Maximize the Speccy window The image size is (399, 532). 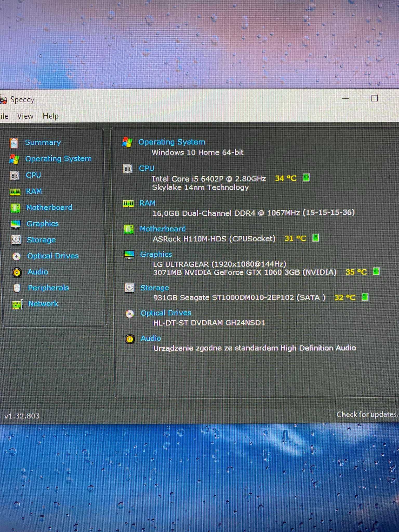click(x=374, y=98)
